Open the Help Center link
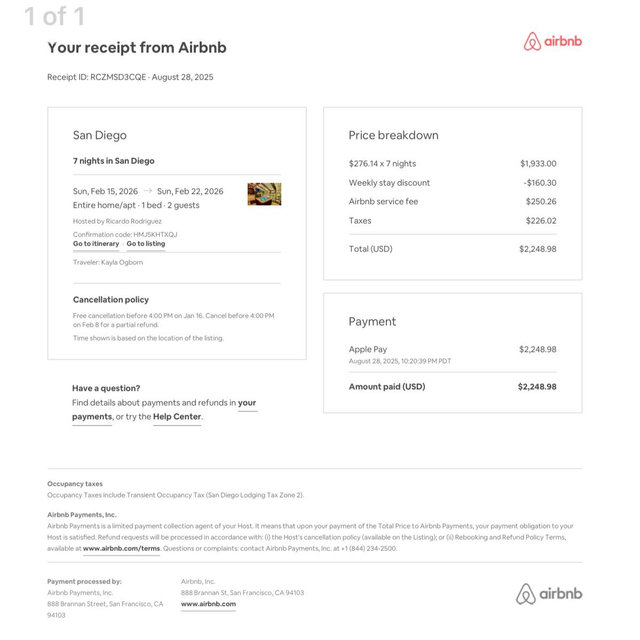This screenshot has width=640, height=640. point(177,417)
